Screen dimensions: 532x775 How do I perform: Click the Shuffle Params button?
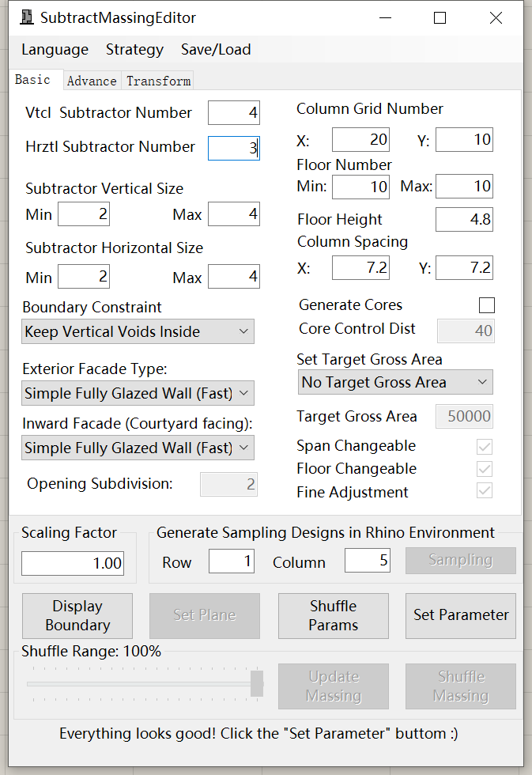click(334, 615)
